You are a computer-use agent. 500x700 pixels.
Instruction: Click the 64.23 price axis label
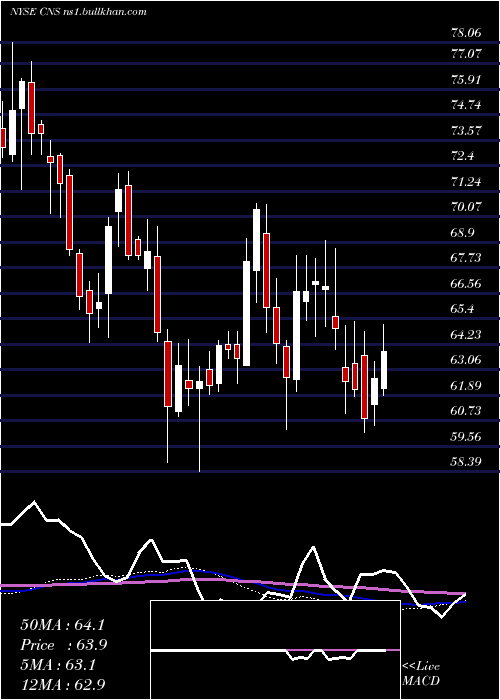pos(467,334)
